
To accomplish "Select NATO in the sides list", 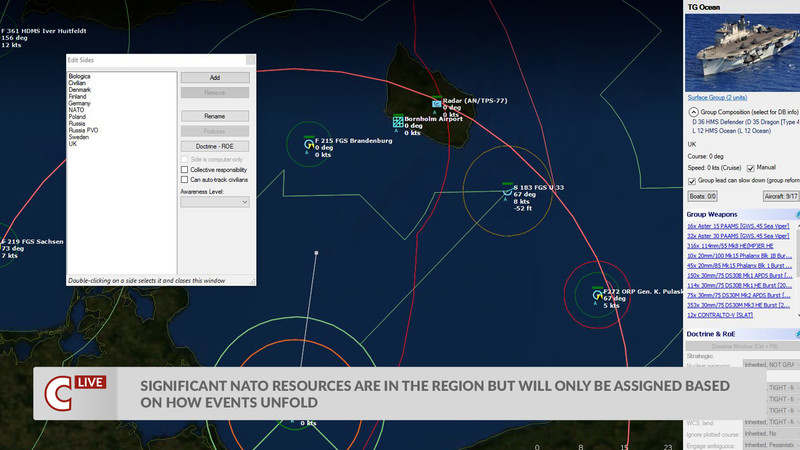I will (77, 110).
